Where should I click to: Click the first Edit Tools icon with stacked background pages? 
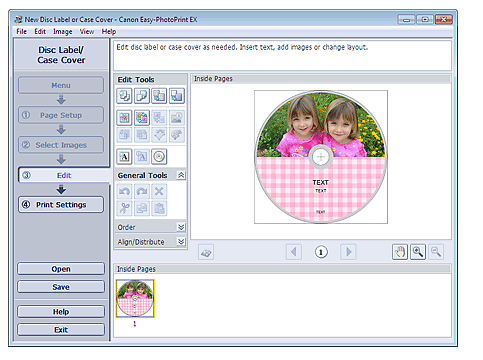(124, 96)
